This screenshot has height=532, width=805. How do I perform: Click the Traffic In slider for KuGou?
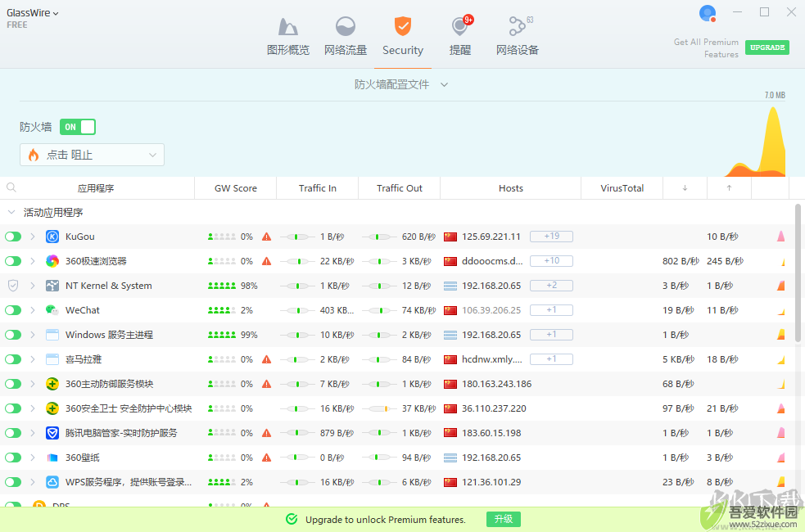297,237
